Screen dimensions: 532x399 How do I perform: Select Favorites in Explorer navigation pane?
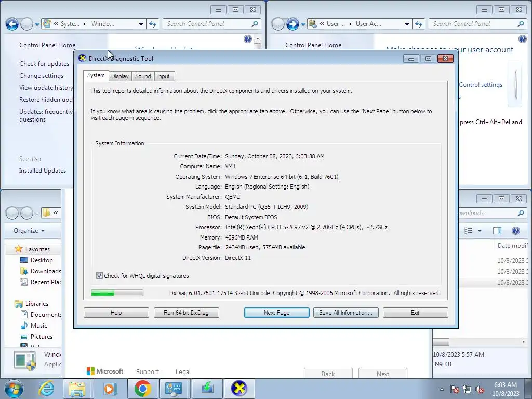pos(37,249)
